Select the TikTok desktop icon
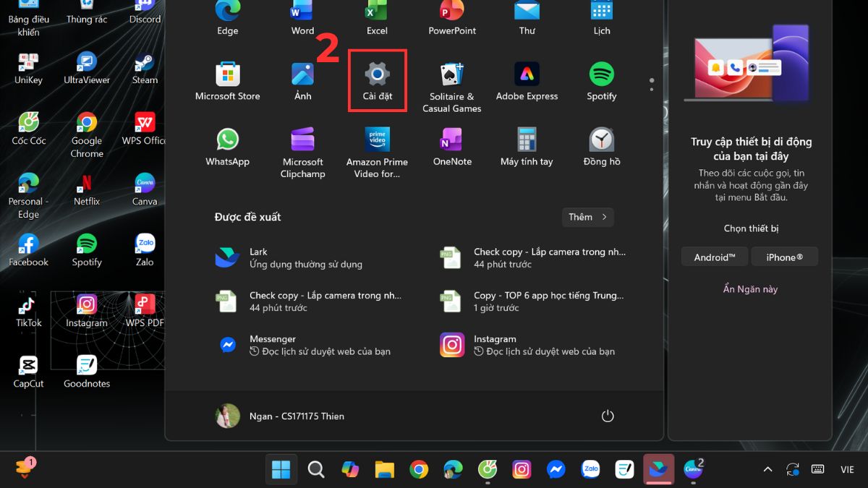 [x=28, y=312]
